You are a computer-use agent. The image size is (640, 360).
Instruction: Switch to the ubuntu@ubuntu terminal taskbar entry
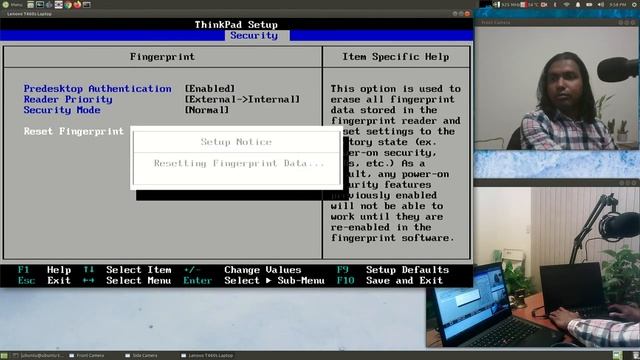point(38,356)
